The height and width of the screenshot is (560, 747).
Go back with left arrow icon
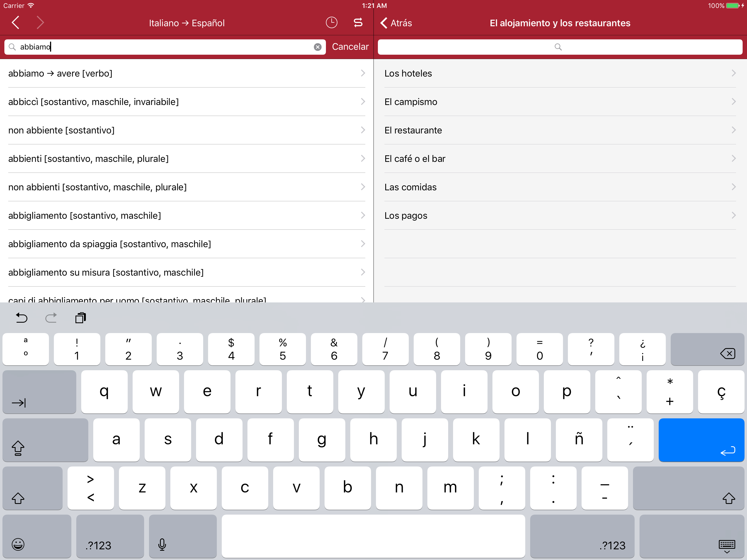16,23
